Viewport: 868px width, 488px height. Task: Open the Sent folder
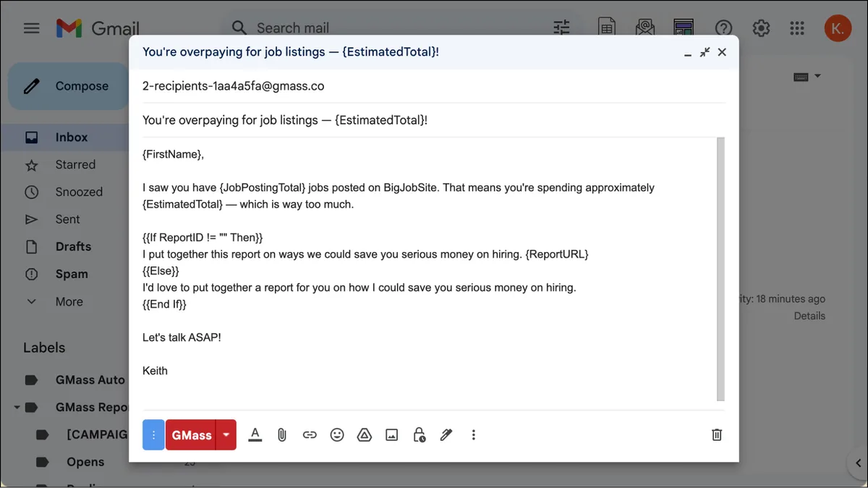[67, 219]
